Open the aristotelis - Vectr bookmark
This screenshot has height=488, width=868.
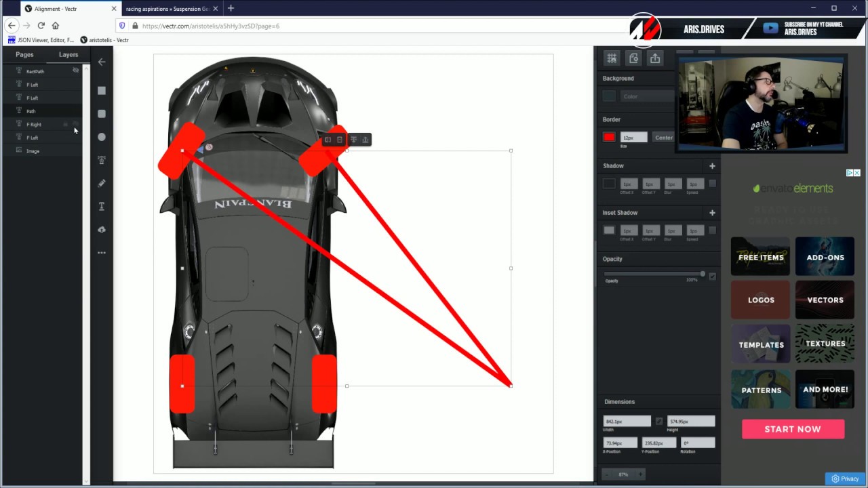[104, 40]
